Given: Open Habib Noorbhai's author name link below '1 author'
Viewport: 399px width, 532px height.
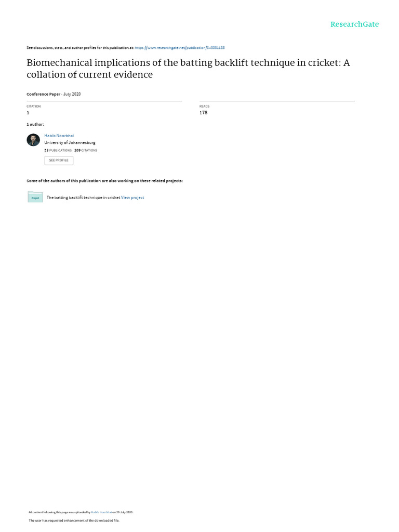Looking at the screenshot, I should point(59,136).
